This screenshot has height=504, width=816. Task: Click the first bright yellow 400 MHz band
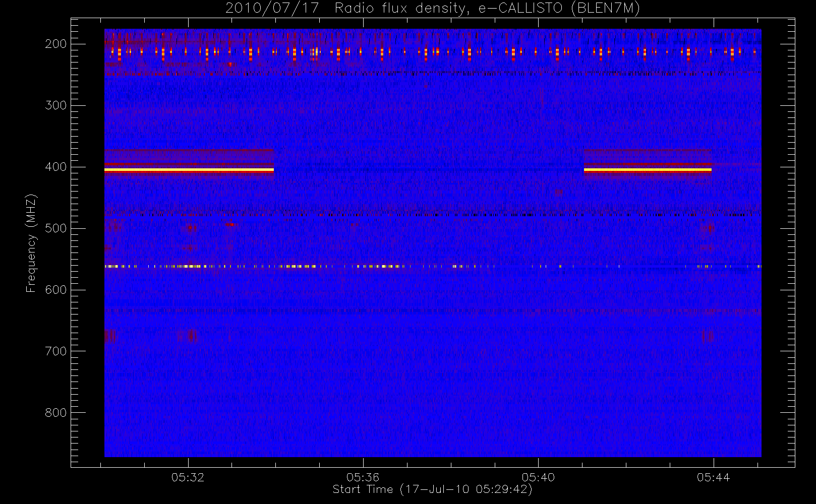189,170
